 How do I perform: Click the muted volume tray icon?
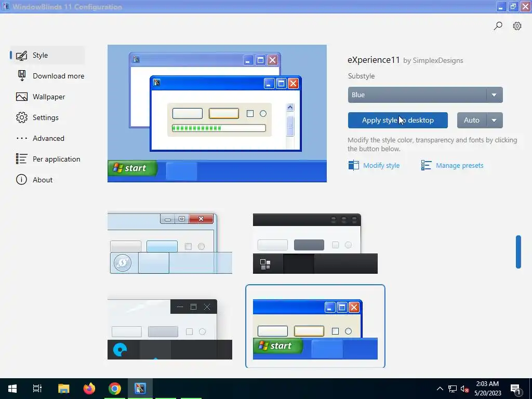[x=464, y=389]
